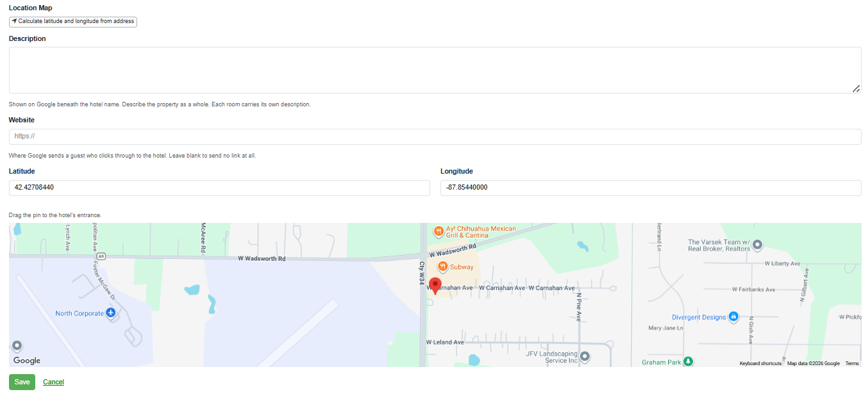Click the Latitude field showing 42.42708440
868x401 pixels.
click(219, 188)
